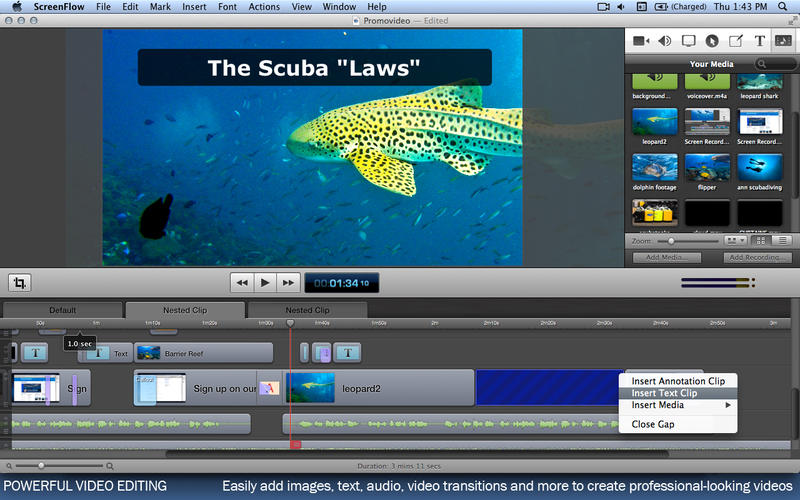Switch to the Default timeline tab

pos(62,310)
